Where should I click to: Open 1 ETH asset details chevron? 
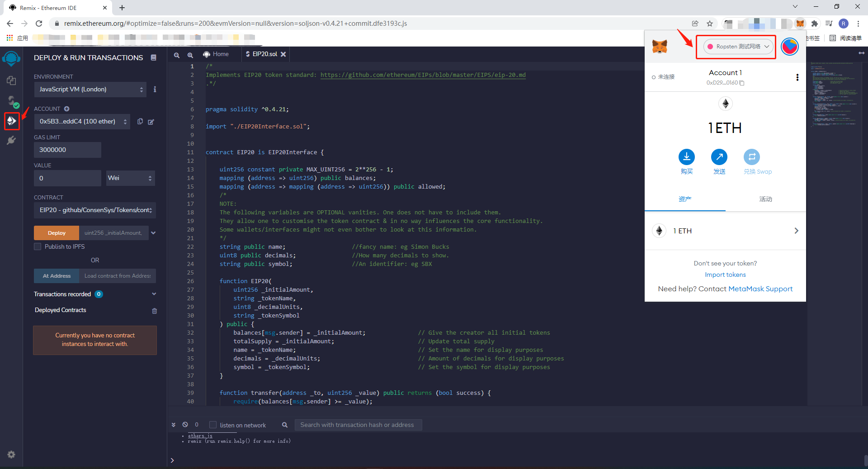796,231
